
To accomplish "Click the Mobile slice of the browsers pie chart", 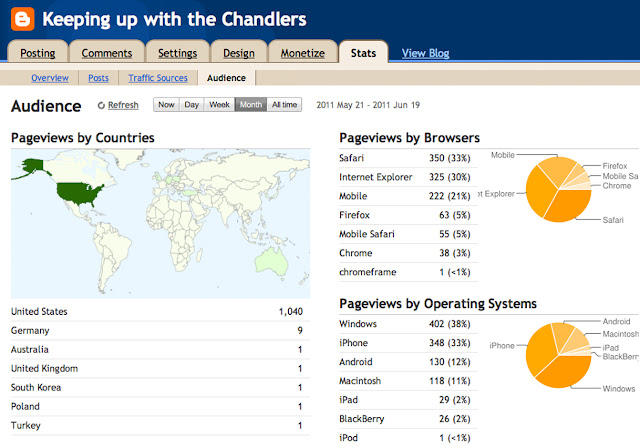I will click(x=558, y=170).
